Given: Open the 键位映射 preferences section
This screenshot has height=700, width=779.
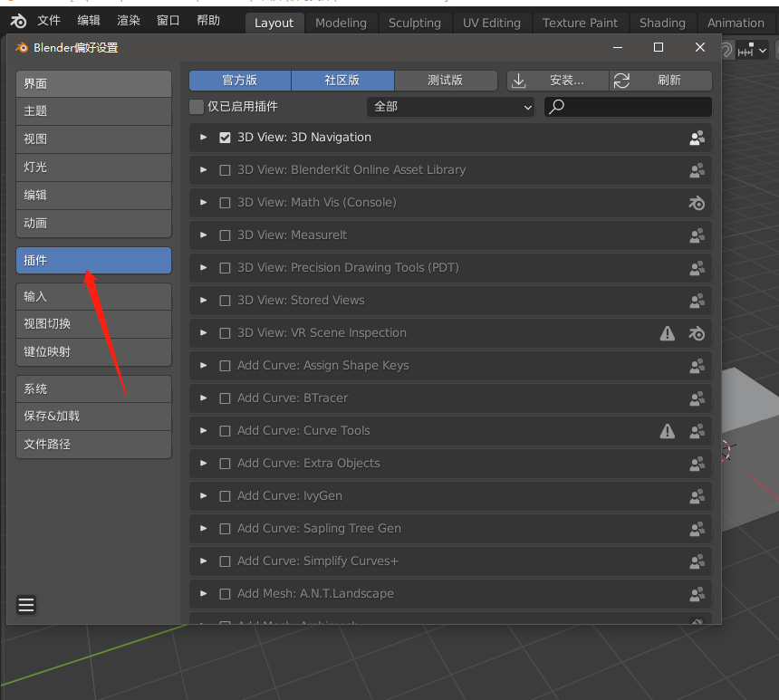Looking at the screenshot, I should point(93,352).
